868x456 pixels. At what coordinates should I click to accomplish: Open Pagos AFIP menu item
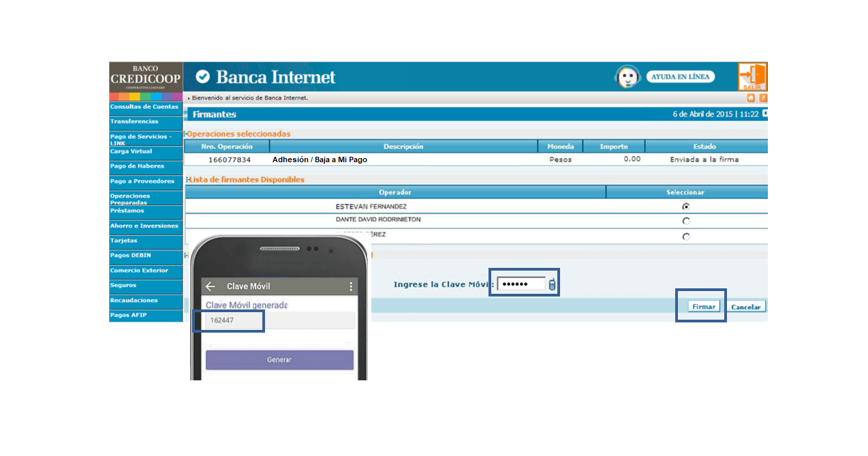(146, 316)
